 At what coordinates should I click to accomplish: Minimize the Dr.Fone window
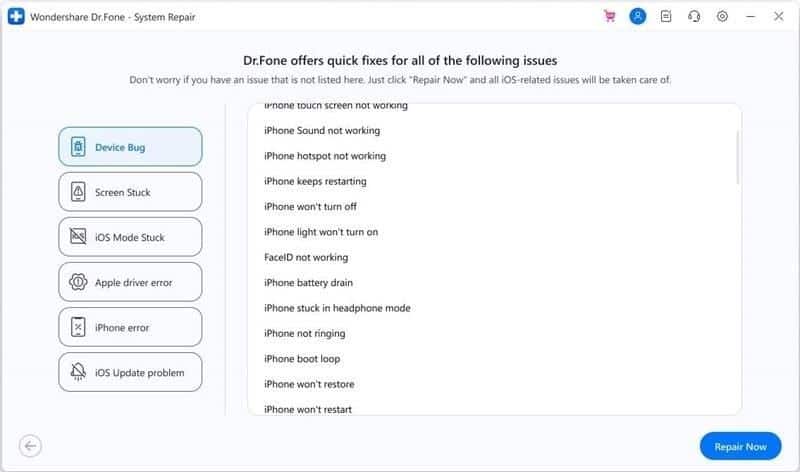tap(752, 17)
